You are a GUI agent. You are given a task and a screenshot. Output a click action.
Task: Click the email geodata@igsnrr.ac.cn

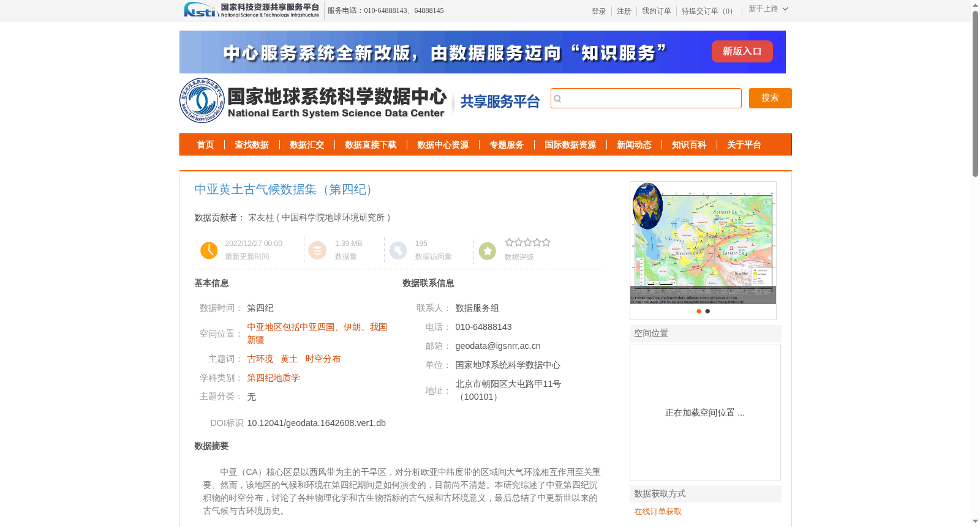(x=498, y=346)
